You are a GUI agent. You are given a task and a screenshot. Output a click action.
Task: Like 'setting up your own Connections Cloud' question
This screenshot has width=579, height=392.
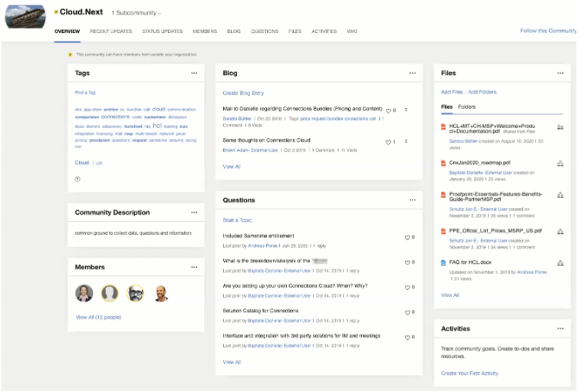pyautogui.click(x=408, y=288)
